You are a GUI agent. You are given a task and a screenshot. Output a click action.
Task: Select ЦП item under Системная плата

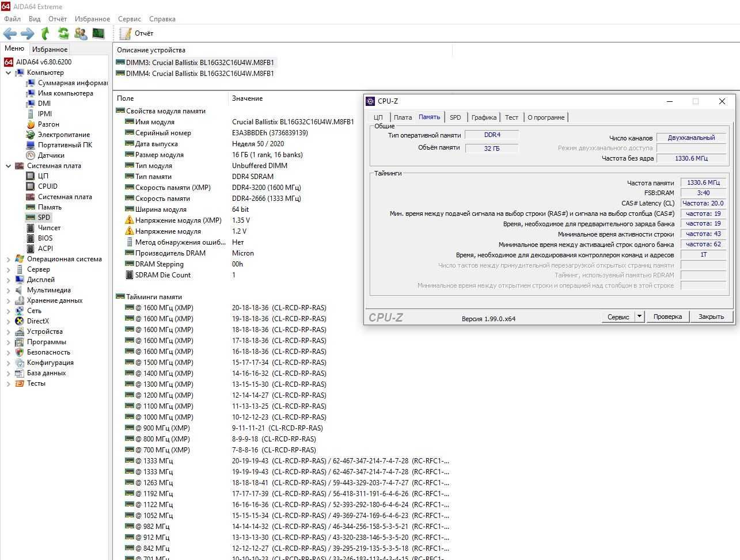43,176
